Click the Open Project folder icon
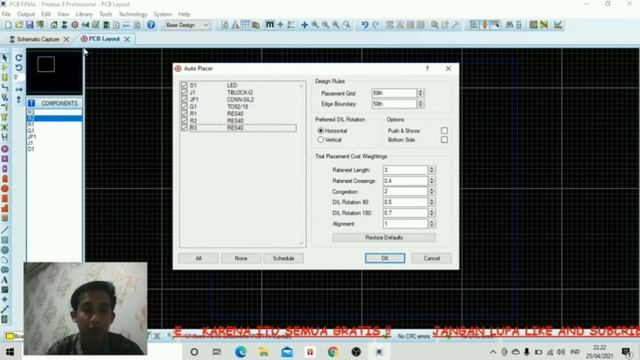Viewport: 640px width, 360px height. point(19,25)
